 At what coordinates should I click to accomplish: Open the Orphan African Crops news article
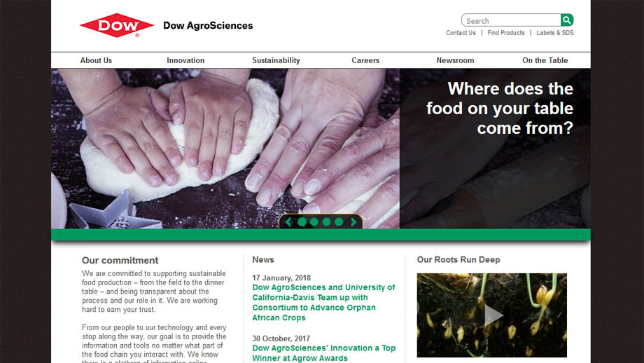323,303
